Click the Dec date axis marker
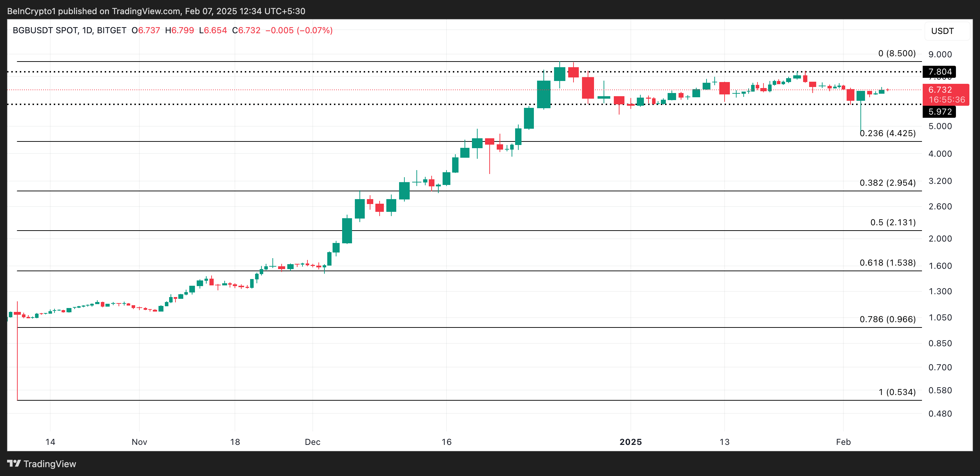 312,442
